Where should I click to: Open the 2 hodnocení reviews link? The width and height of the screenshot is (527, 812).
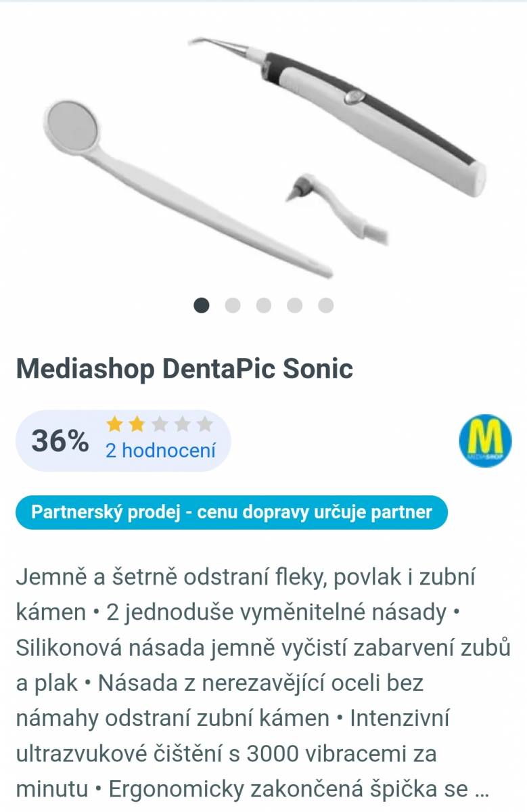pyautogui.click(x=160, y=451)
